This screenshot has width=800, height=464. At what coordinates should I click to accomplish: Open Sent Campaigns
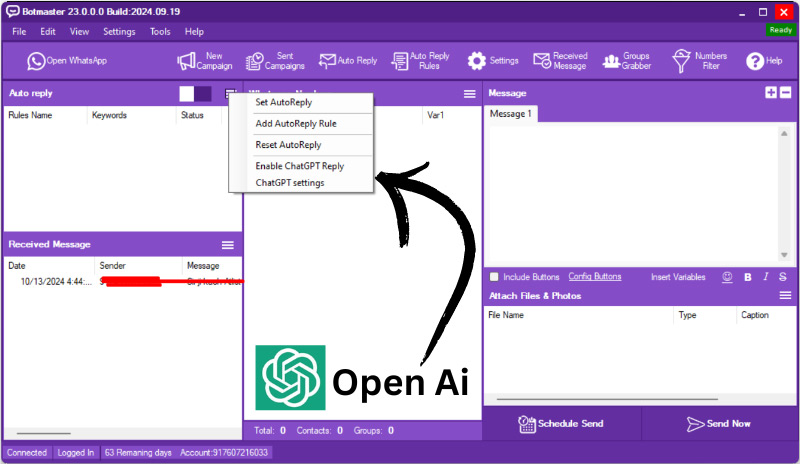tap(274, 61)
